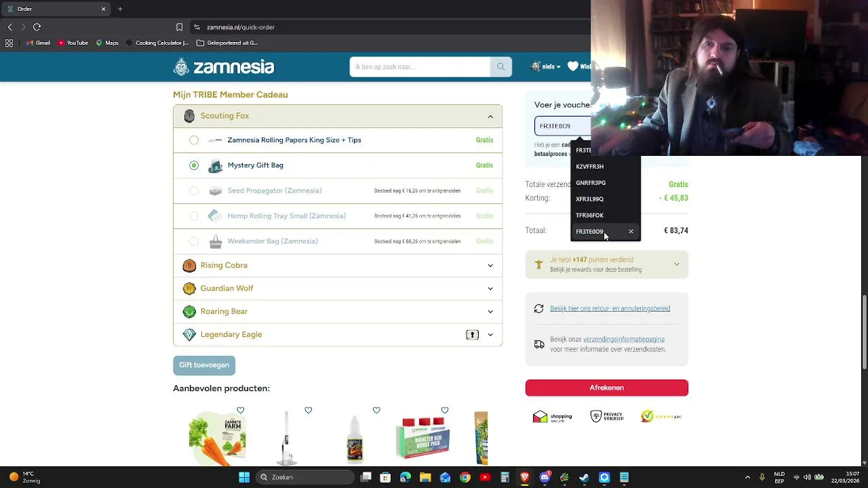This screenshot has height=488, width=868.
Task: Open File Explorer from the taskbar
Action: pos(425,477)
